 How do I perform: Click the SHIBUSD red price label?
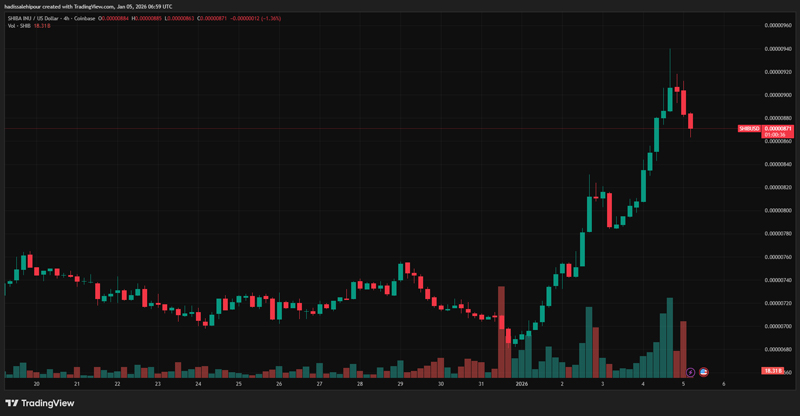[x=749, y=129]
